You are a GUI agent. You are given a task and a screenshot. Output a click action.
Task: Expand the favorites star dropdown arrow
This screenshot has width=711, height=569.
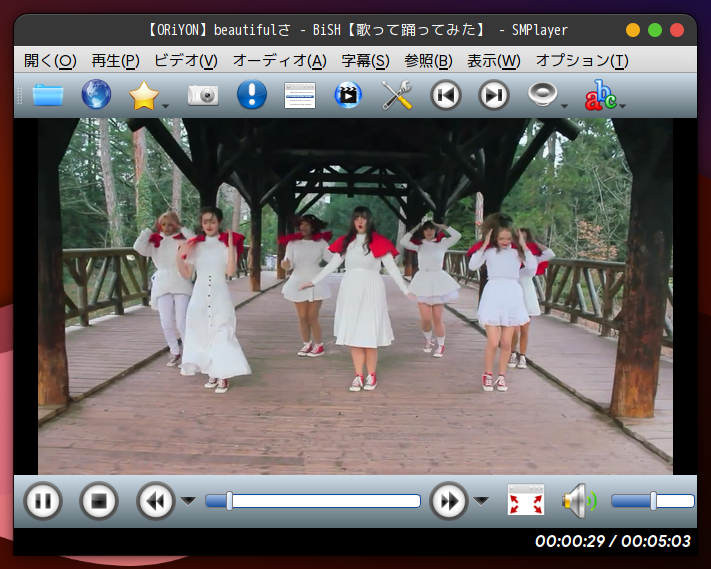(x=166, y=106)
